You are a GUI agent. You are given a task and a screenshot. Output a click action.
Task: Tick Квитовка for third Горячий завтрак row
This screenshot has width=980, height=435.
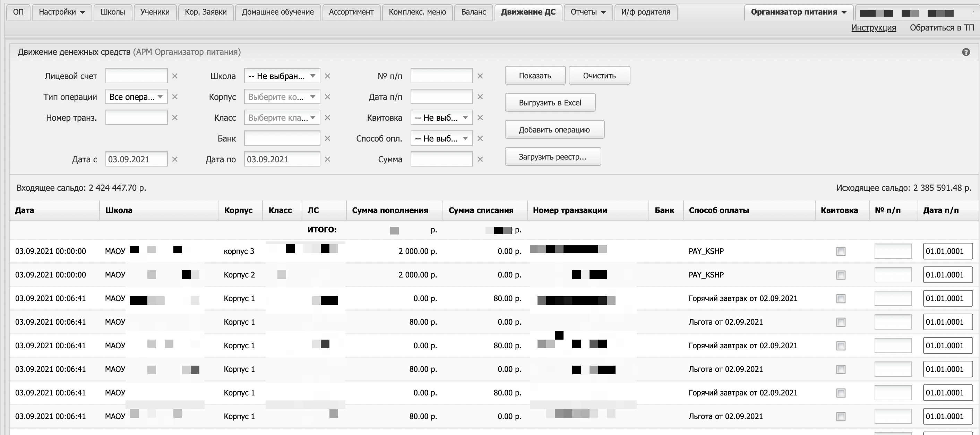pyautogui.click(x=841, y=393)
